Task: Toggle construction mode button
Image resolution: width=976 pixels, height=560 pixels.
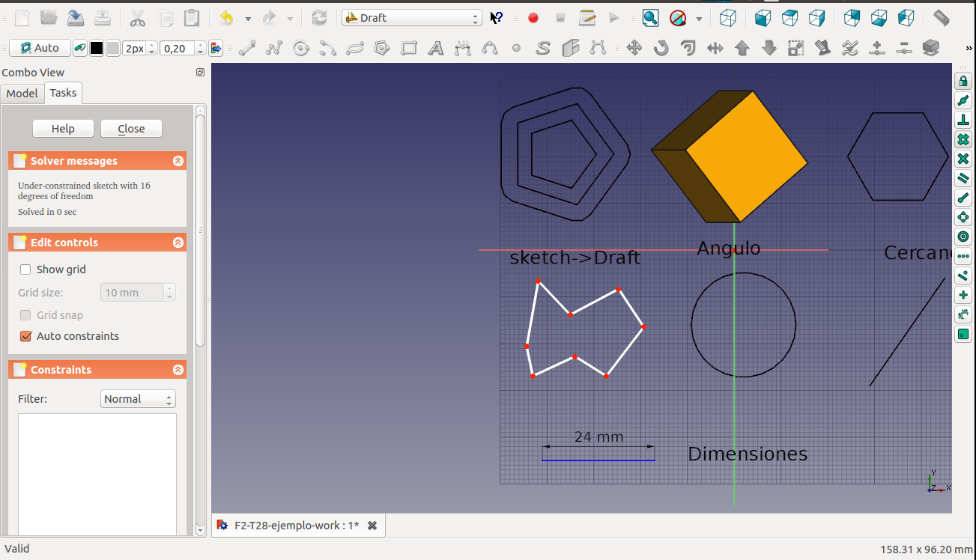Action: point(79,49)
